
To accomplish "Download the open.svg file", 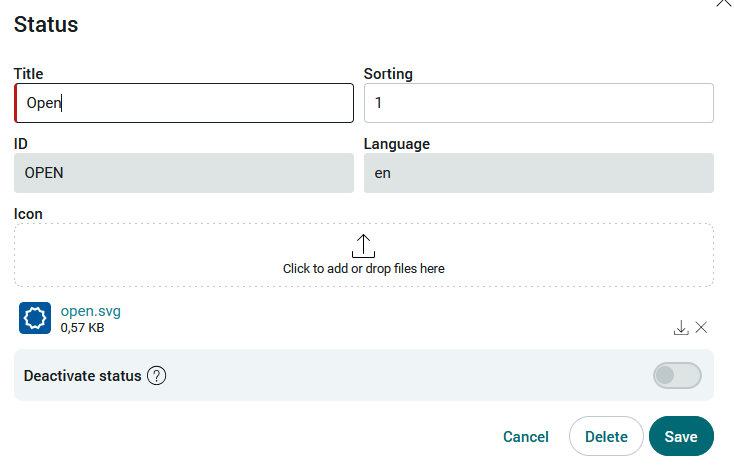I will pos(681,327).
